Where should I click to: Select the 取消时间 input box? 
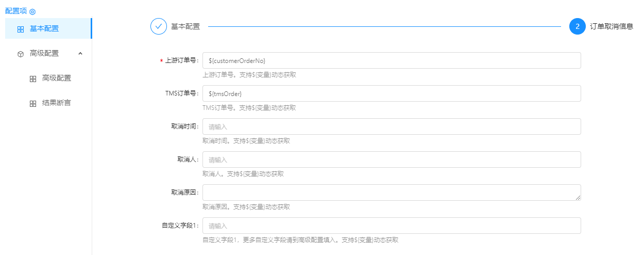tap(392, 126)
